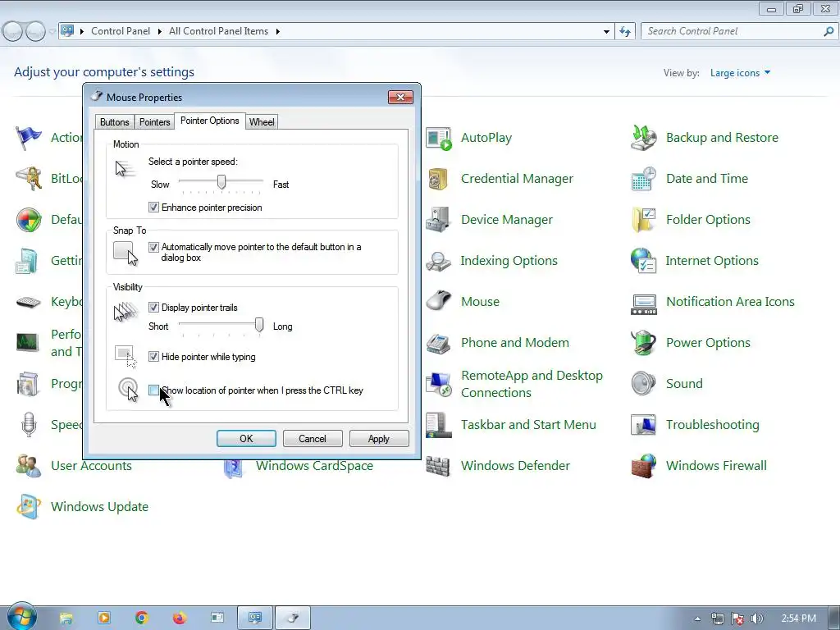The width and height of the screenshot is (840, 630).
Task: Open the BitLocker key icon
Action: coord(29,179)
